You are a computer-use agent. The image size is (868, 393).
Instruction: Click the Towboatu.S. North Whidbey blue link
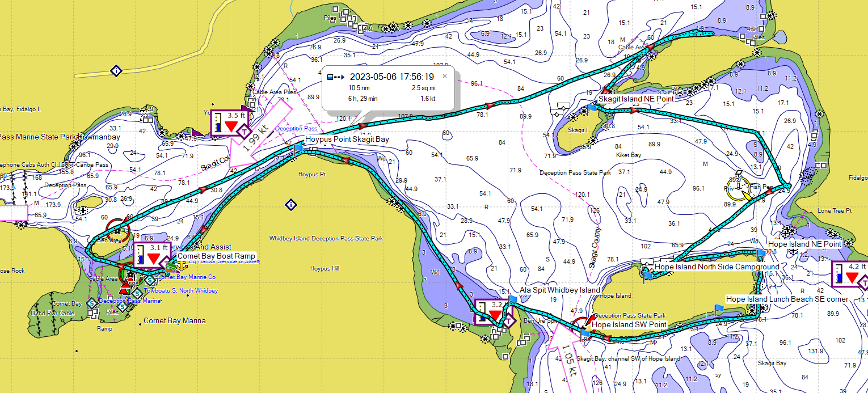180,290
